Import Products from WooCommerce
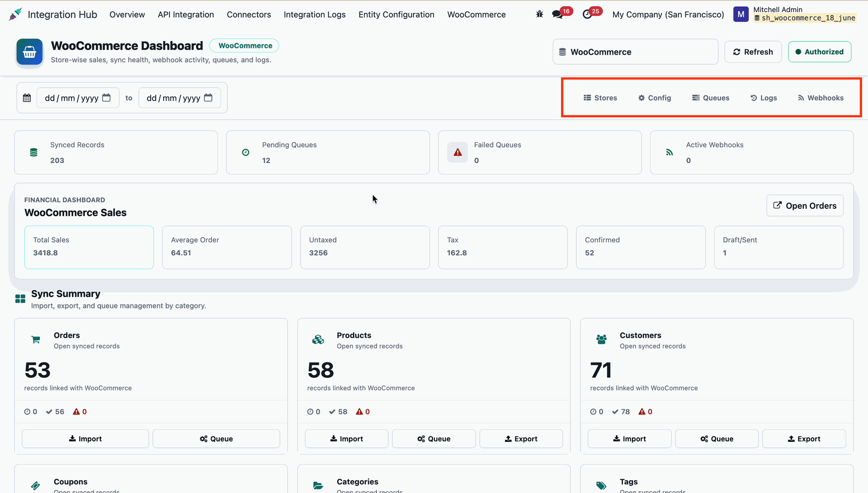Screen dimensions: 868x493 coord(346,439)
